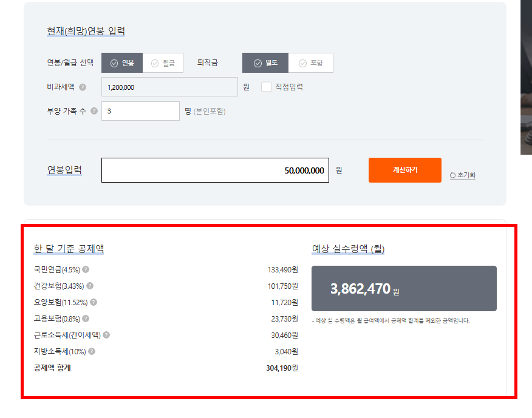Click the 계산하기 calculate button
532x418 pixels.
404,170
